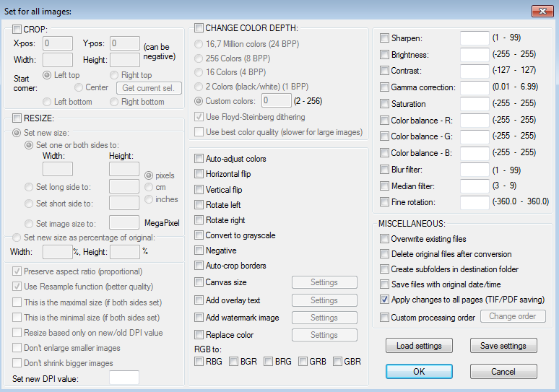Open Add watermark image Settings button
Viewport: 559px width, 392px height.
coord(324,318)
